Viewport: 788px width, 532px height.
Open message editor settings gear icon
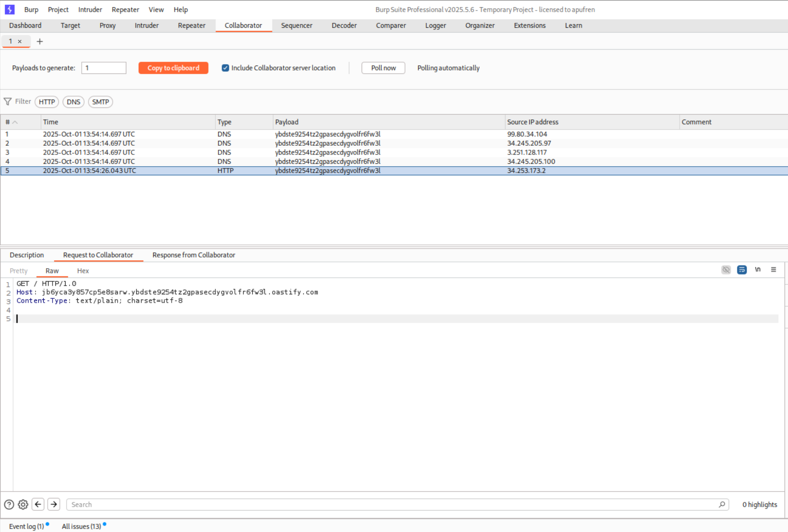point(23,504)
